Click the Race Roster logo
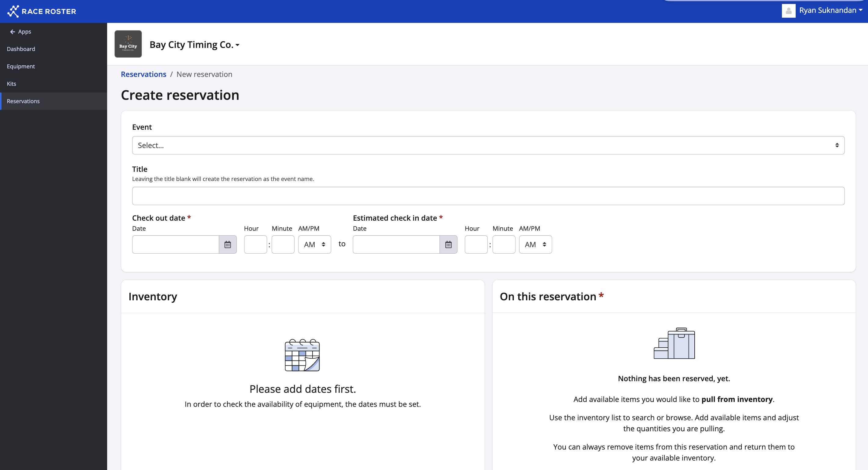Viewport: 868px width, 470px height. (x=42, y=11)
